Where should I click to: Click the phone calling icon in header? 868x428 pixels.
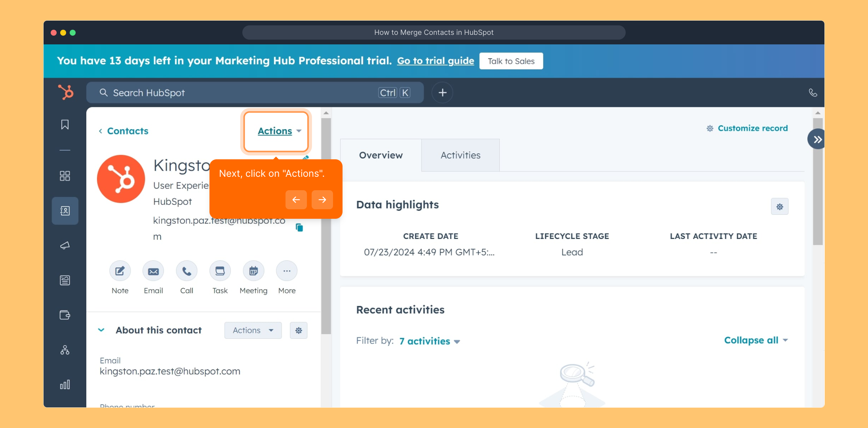(x=813, y=93)
